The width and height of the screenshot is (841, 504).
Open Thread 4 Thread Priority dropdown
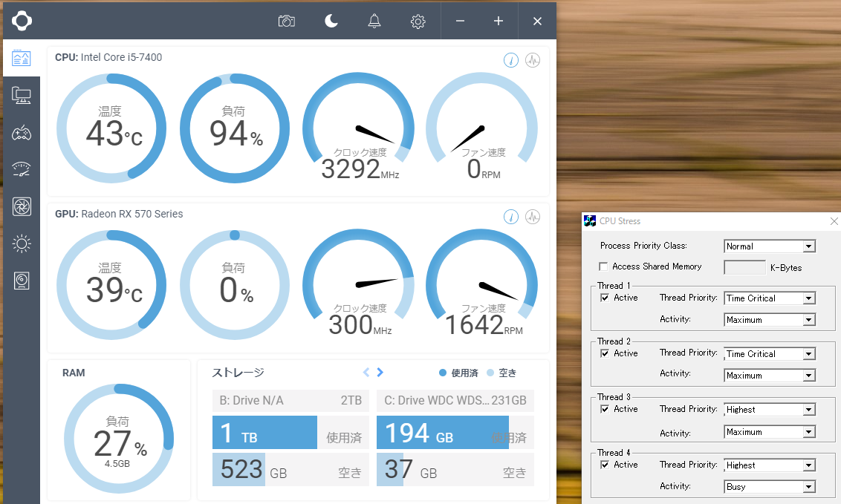coord(770,465)
